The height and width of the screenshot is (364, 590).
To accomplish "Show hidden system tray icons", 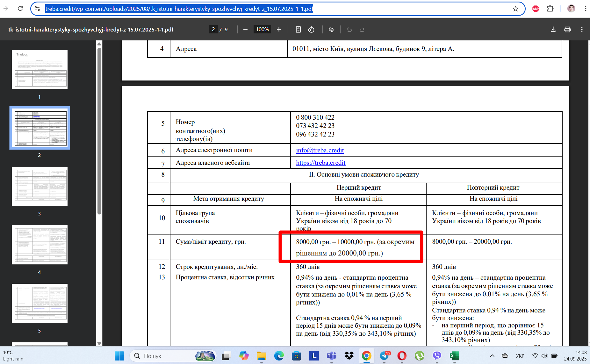I will [492, 356].
